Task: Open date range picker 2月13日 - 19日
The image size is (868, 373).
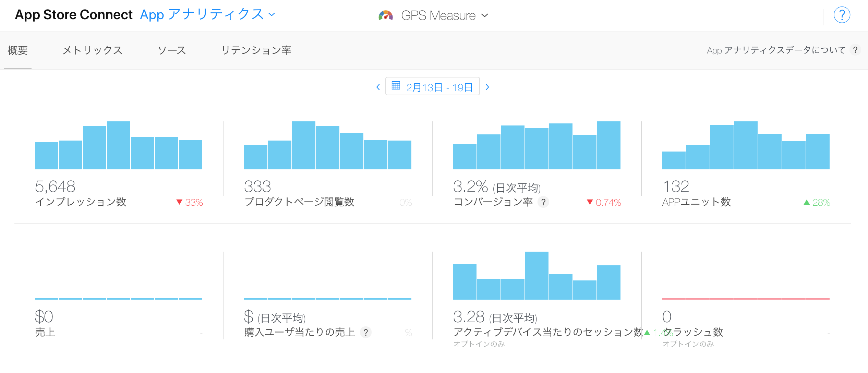Action: tap(433, 86)
